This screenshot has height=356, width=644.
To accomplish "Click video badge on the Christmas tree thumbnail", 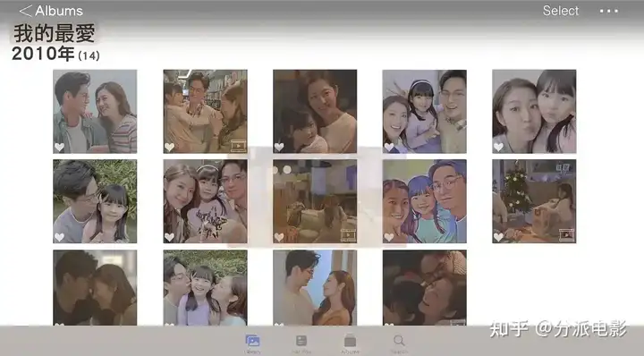I will 567,235.
